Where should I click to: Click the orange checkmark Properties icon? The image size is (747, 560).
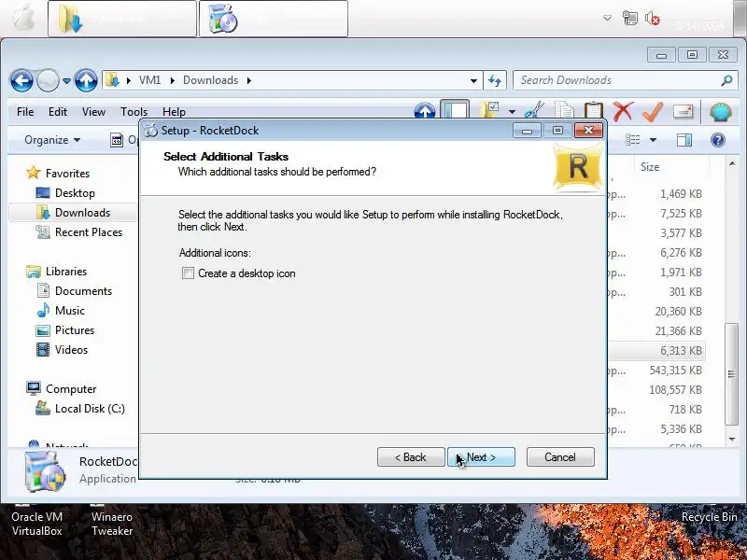[653, 112]
